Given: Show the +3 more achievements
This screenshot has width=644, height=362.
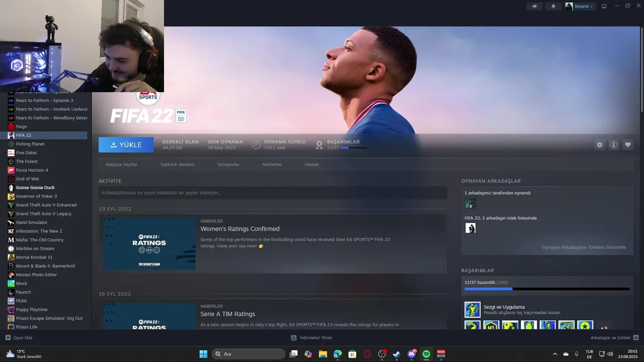Looking at the screenshot, I should coord(604,326).
